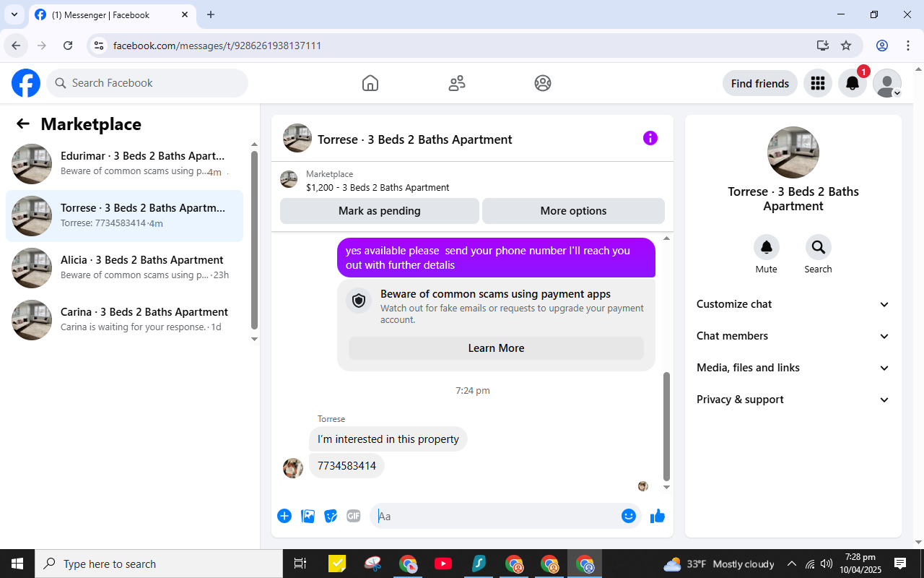The height and width of the screenshot is (578, 924).
Task: Bookmark this page with the star icon
Action: pos(846,46)
